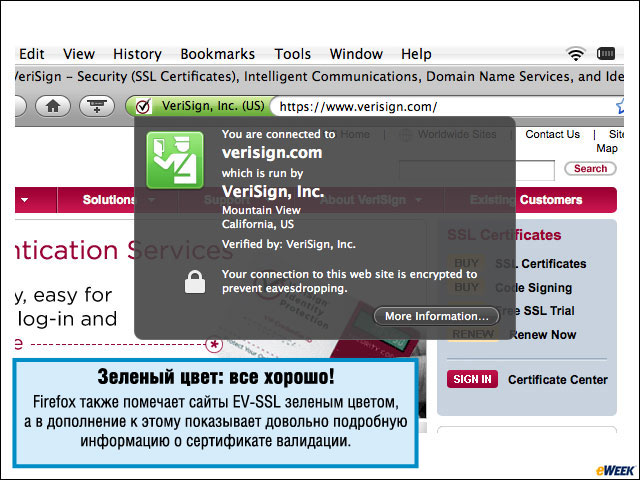Click the battery status icon
The width and height of the screenshot is (640, 480).
click(x=606, y=53)
